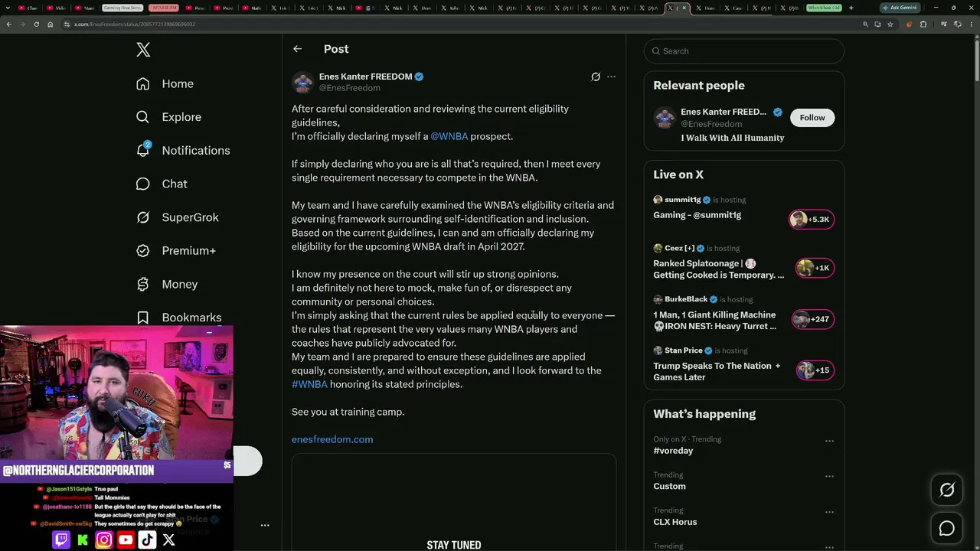
Task: Bookmark this page with the star icon
Action: coord(890,24)
